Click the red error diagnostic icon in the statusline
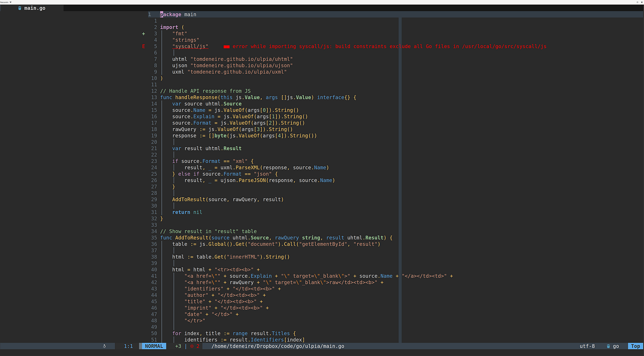The height and width of the screenshot is (356, 644). tap(192, 347)
